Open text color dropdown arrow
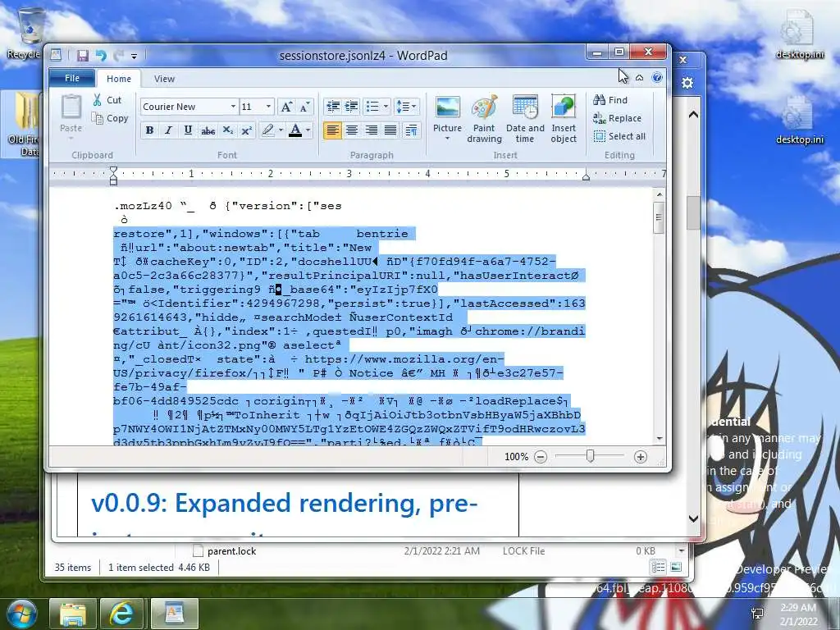Viewport: 840px width, 630px height. [x=308, y=130]
